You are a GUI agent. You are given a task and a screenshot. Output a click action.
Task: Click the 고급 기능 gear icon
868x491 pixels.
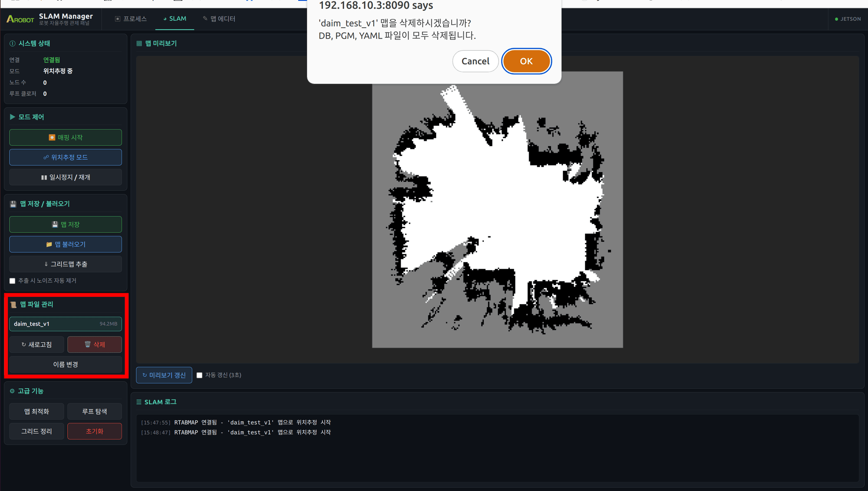click(12, 391)
